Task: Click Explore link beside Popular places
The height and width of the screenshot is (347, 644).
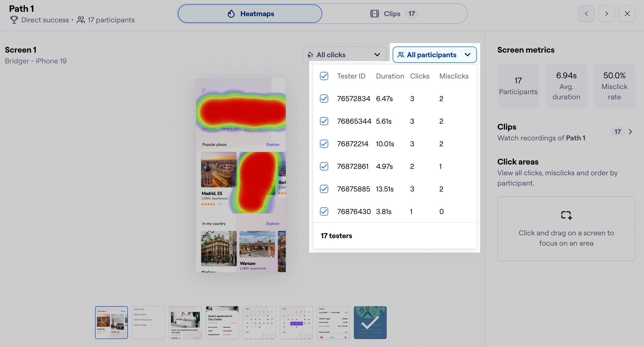Action: pos(273,144)
